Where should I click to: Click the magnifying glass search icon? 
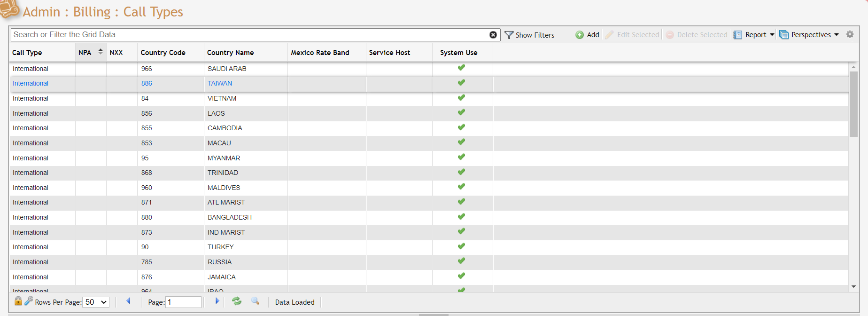click(255, 301)
